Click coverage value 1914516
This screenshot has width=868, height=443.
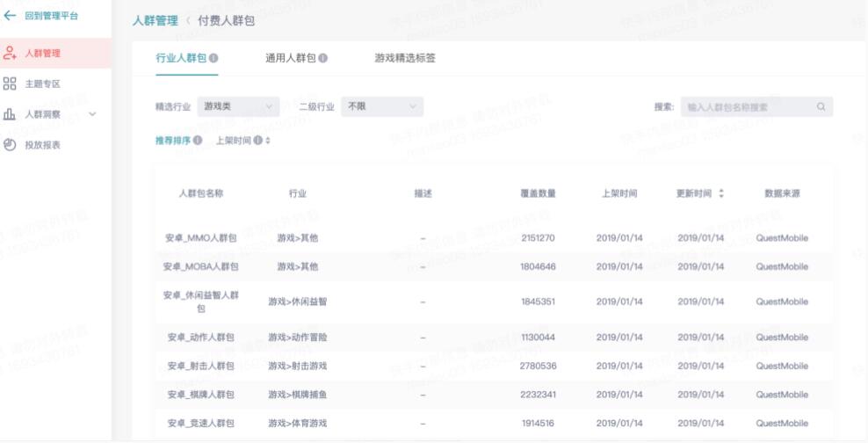point(538,423)
